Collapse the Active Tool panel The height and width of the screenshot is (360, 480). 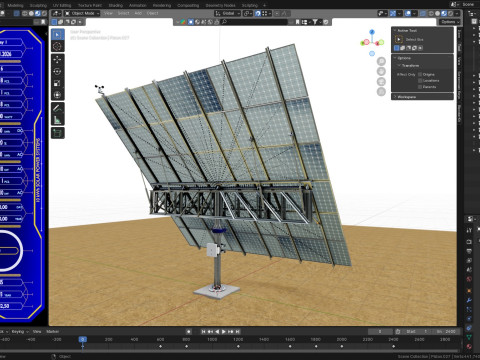coord(395,30)
